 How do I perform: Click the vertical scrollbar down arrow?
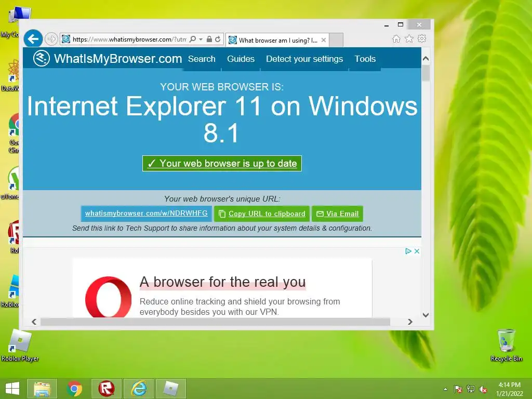426,315
